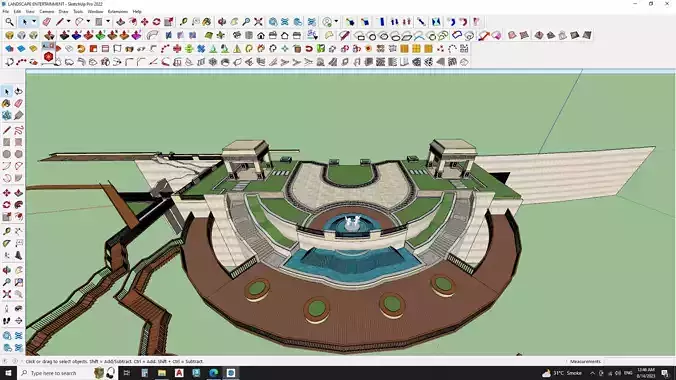676x380 pixels.
Task: Switch to Front view house icon
Action: pyautogui.click(x=261, y=35)
